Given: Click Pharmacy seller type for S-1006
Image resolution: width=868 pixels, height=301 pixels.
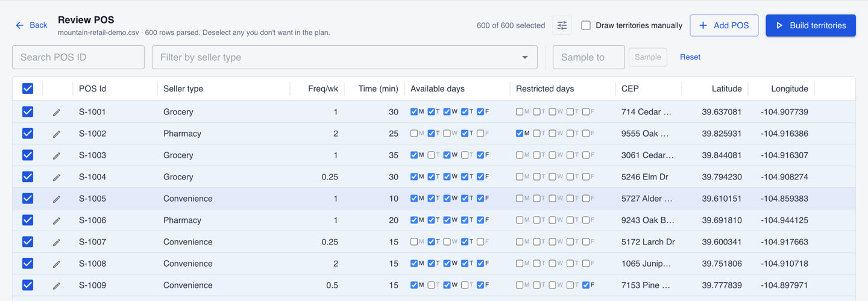Looking at the screenshot, I should 182,220.
